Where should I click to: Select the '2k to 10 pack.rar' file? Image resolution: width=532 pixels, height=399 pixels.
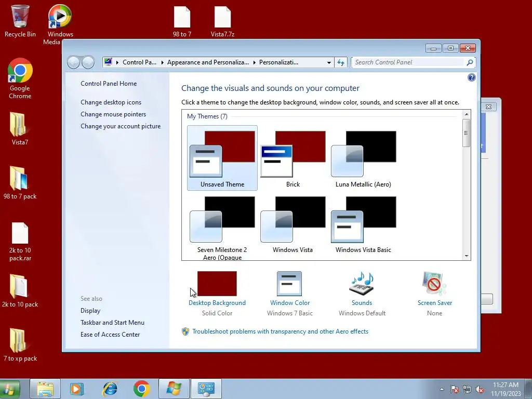[20, 242]
